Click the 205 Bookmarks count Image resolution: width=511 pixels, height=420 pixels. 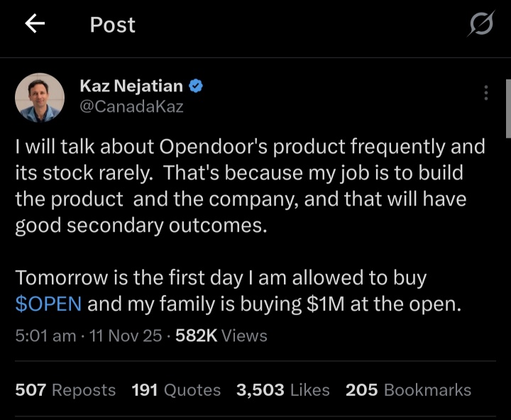408,389
